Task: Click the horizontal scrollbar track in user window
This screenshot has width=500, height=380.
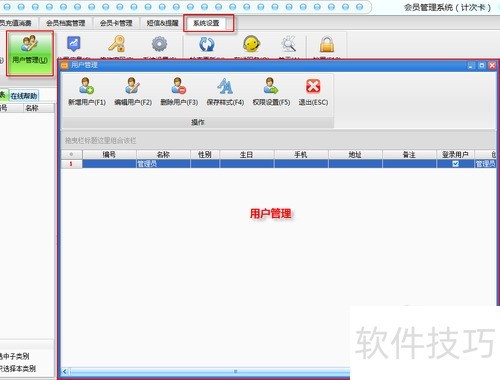Action: coord(209,371)
